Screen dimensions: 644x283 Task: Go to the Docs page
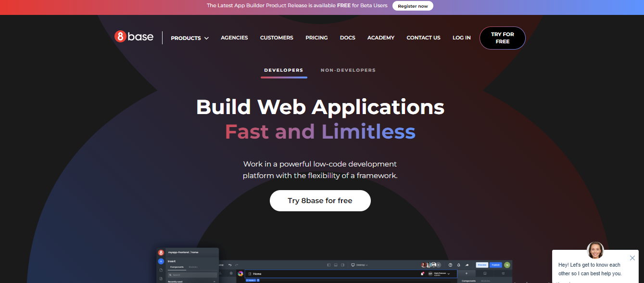pos(347,38)
